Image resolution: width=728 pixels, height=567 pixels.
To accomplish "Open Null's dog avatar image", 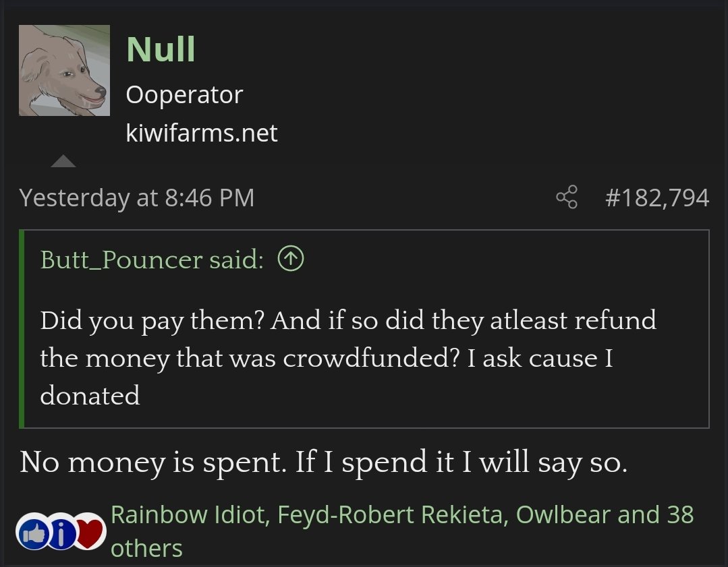I will (x=65, y=71).
